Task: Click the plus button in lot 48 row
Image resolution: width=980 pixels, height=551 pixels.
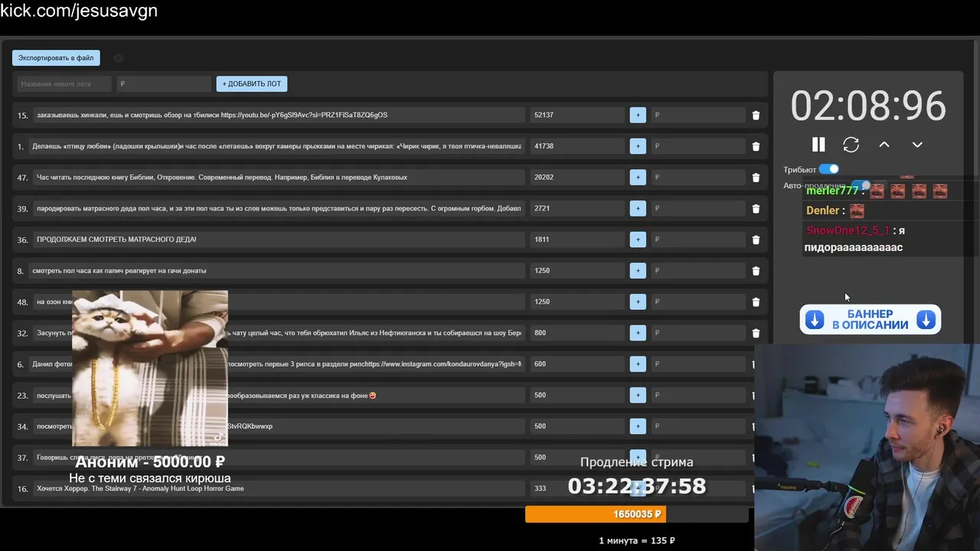Action: click(638, 302)
